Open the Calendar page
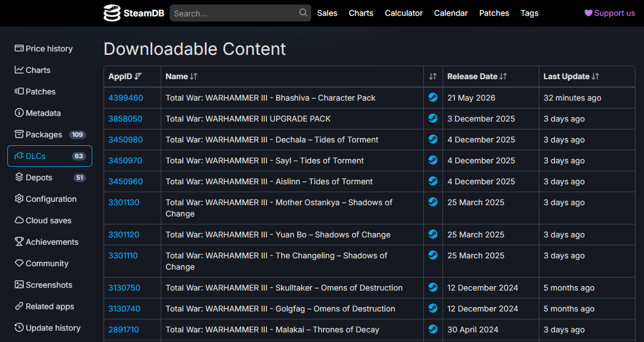This screenshot has width=644, height=342. tap(450, 13)
